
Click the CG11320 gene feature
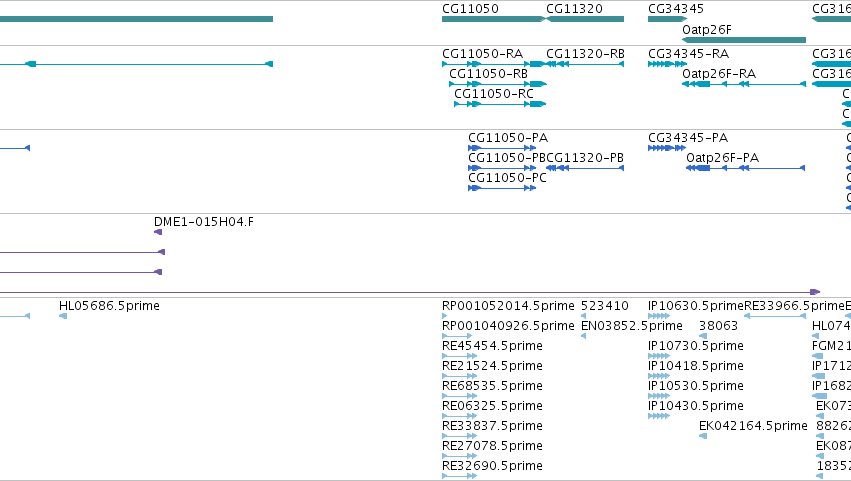[x=585, y=19]
